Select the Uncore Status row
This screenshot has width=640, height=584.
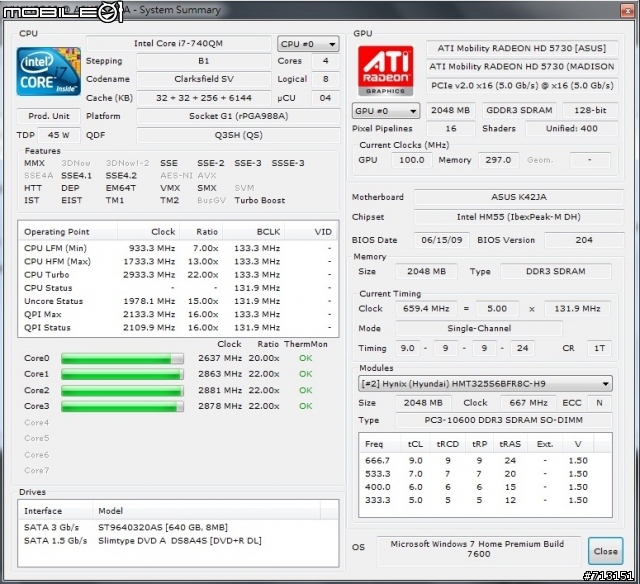(x=178, y=301)
